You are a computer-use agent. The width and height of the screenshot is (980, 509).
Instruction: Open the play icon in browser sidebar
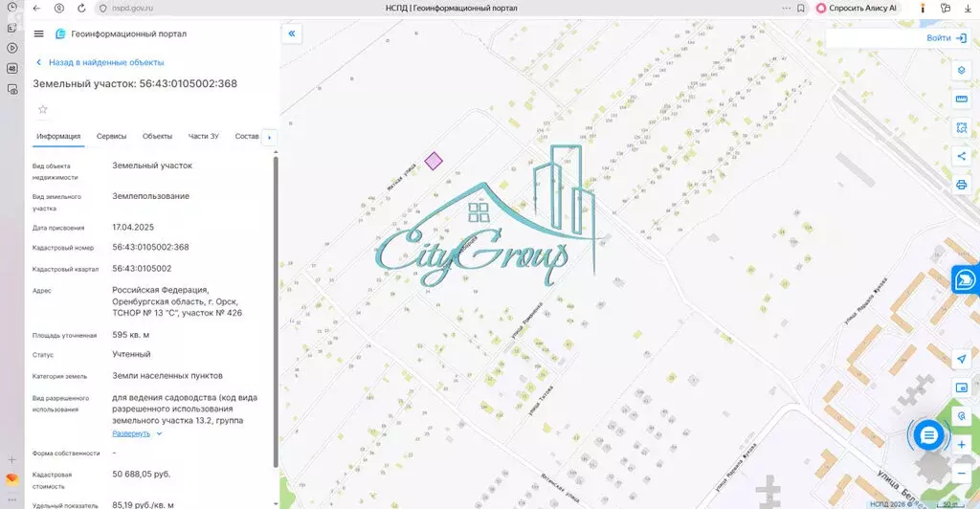tap(11, 48)
